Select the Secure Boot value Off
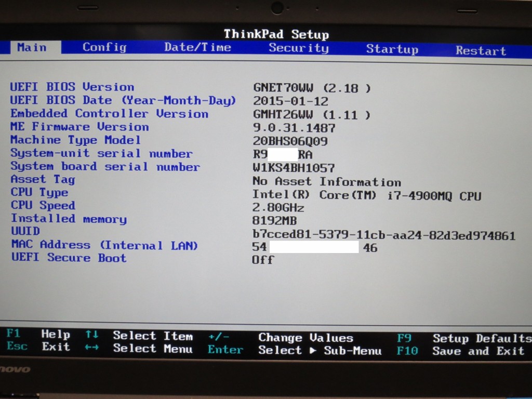The width and height of the screenshot is (532, 399). coord(263,260)
